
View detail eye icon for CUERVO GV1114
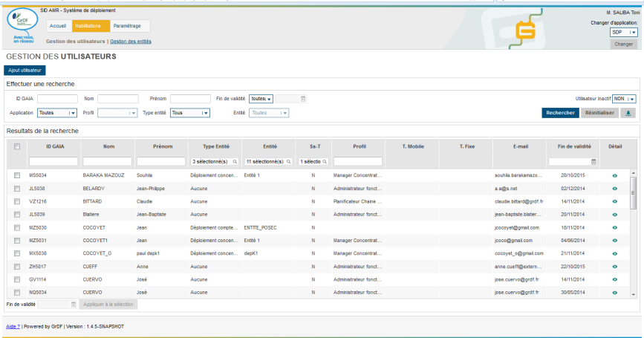615,279
